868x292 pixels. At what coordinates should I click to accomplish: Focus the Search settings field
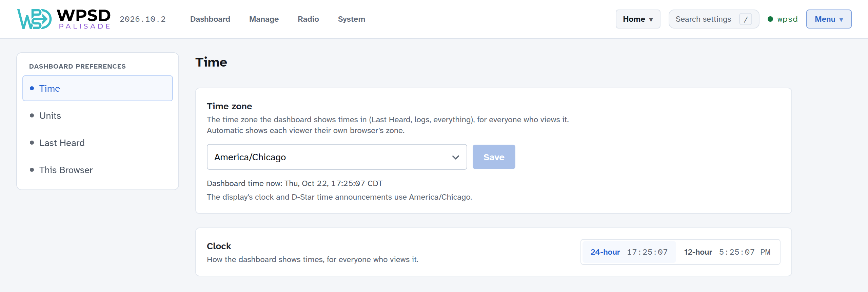714,19
